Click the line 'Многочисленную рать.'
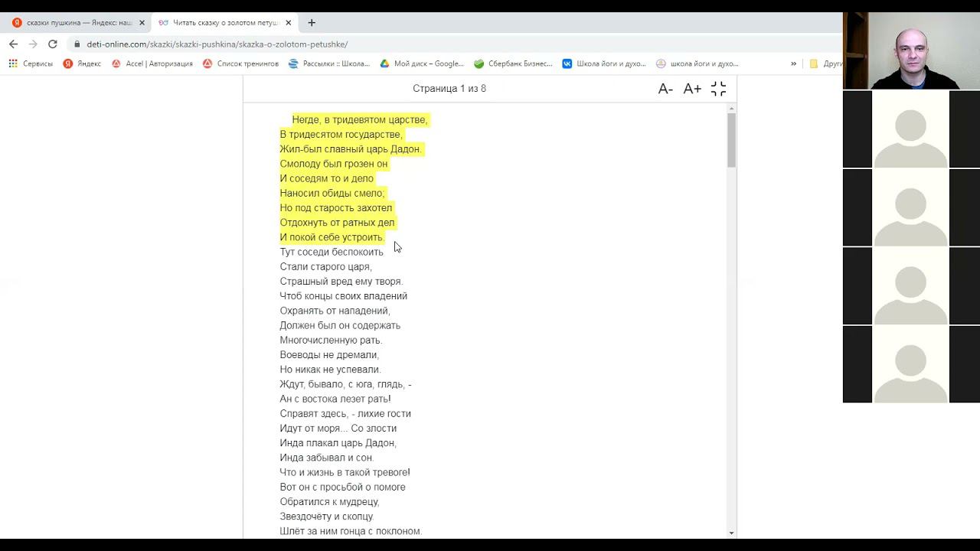The image size is (980, 551). coord(332,341)
